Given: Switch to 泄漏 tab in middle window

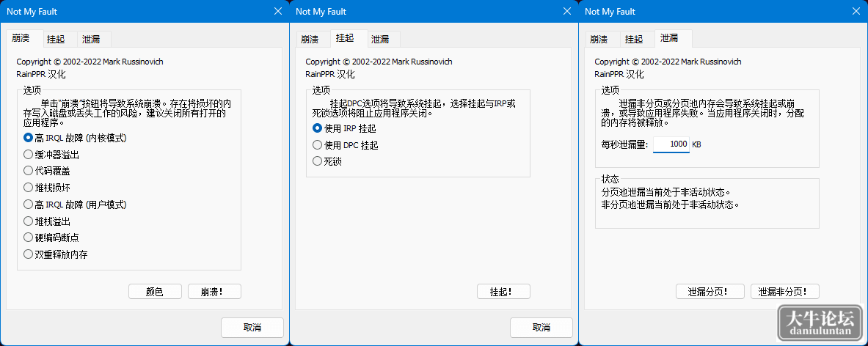Looking at the screenshot, I should click(x=384, y=40).
